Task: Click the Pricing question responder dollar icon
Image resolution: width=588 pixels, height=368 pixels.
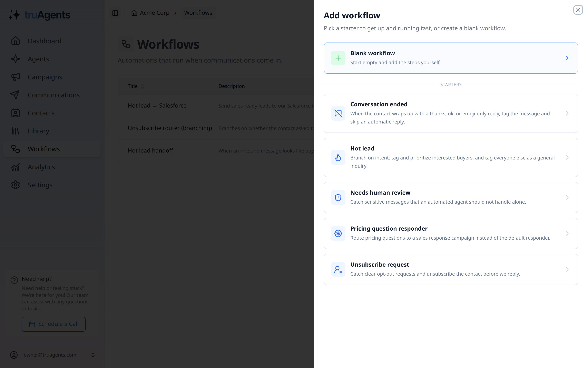Action: click(x=338, y=233)
